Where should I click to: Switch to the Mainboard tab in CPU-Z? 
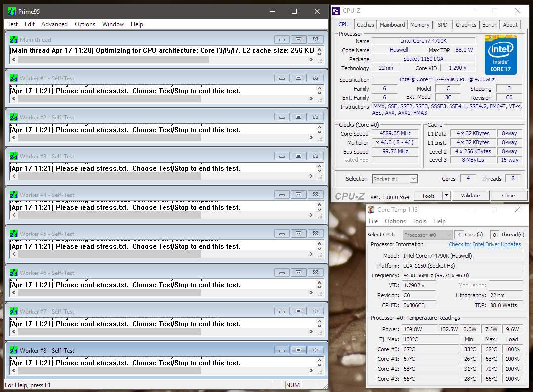tap(392, 25)
